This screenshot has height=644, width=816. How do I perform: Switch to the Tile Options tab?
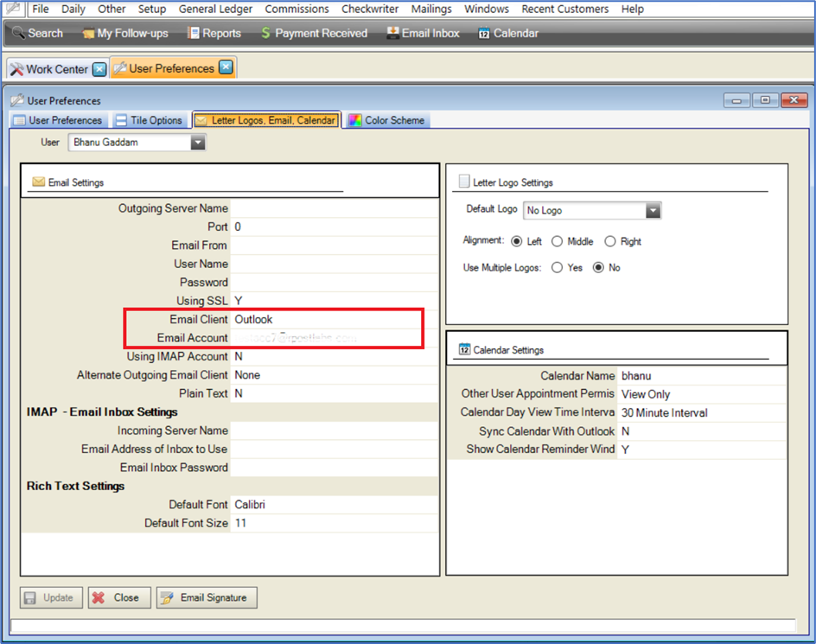[148, 120]
